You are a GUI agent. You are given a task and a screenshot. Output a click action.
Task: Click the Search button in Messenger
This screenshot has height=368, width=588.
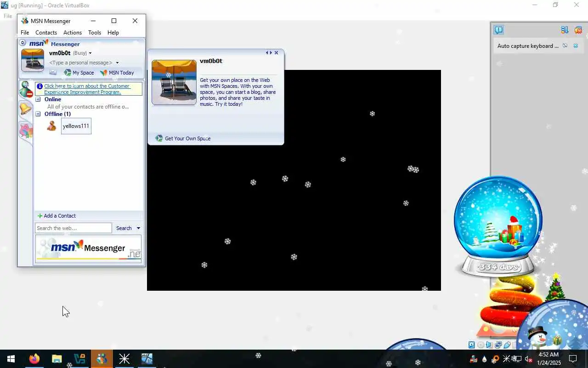124,228
